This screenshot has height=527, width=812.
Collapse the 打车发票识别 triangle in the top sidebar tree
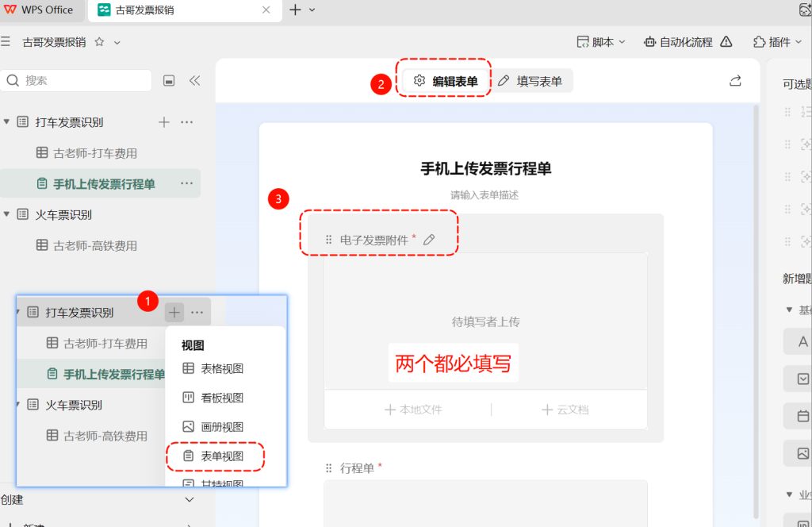(x=6, y=121)
